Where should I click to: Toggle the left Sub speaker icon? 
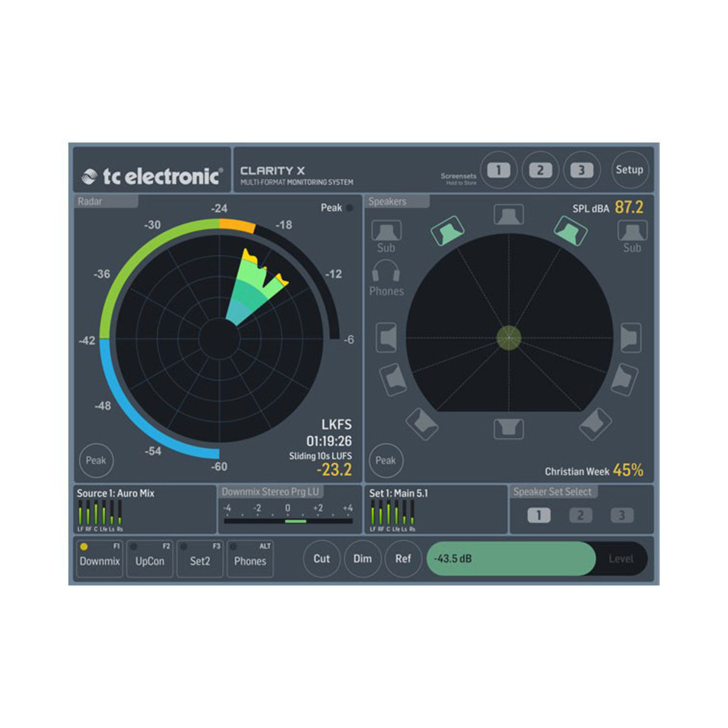(386, 231)
